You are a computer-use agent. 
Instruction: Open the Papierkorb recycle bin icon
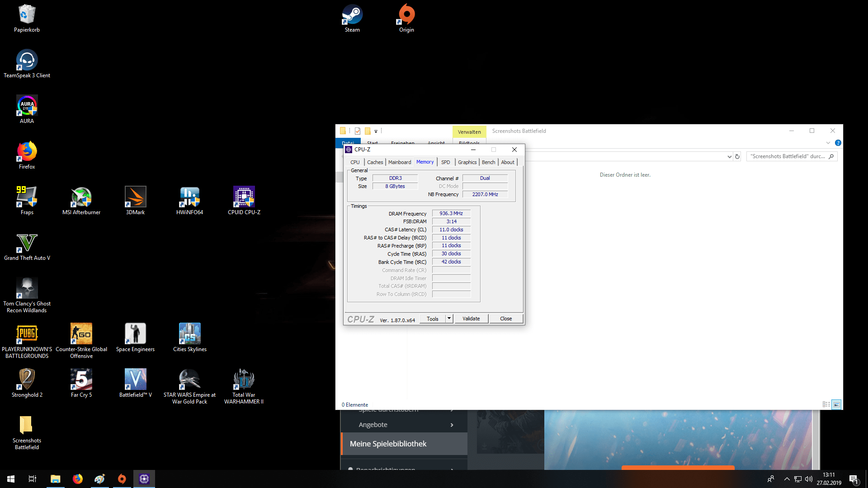click(x=27, y=18)
